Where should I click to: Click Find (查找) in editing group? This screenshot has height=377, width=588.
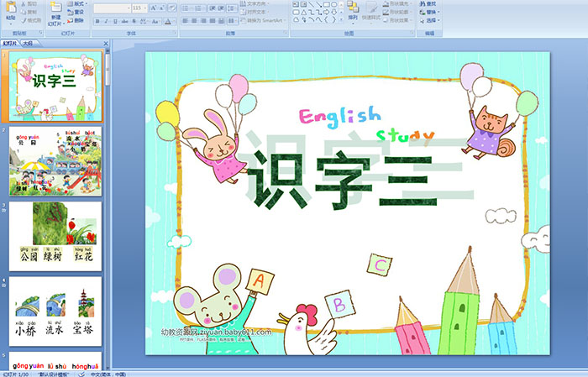pyautogui.click(x=428, y=3)
